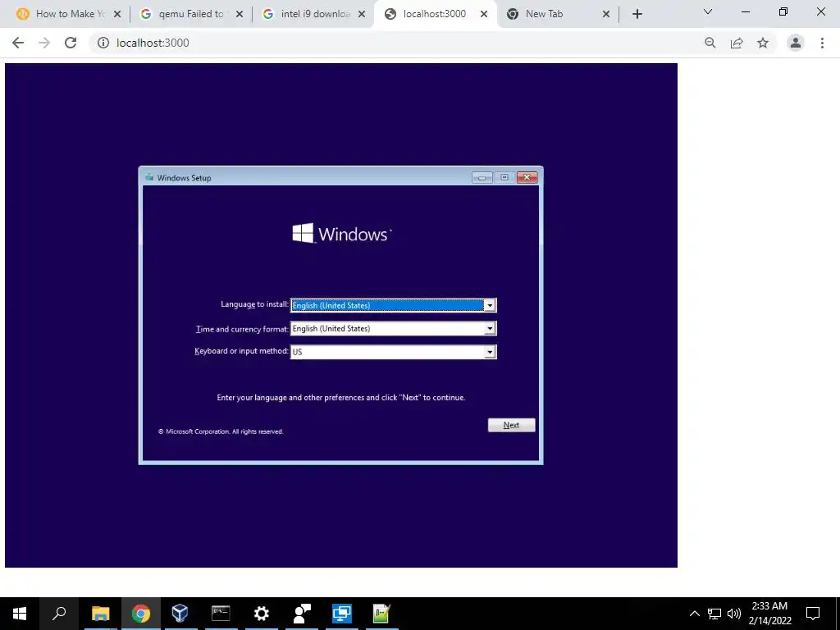
Task: Click the browser forward arrow
Action: (44, 43)
